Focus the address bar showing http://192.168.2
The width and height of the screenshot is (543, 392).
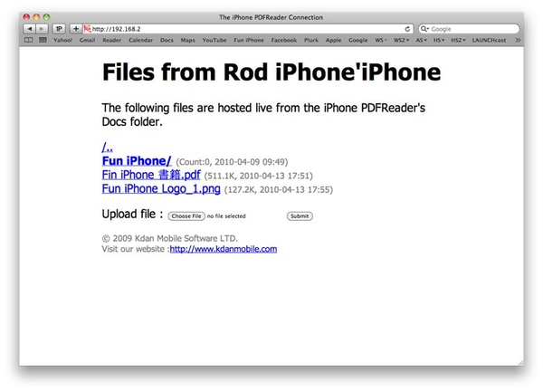(248, 29)
